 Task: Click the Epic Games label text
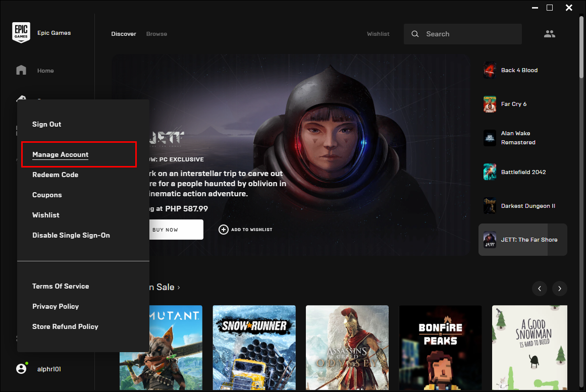(x=54, y=33)
